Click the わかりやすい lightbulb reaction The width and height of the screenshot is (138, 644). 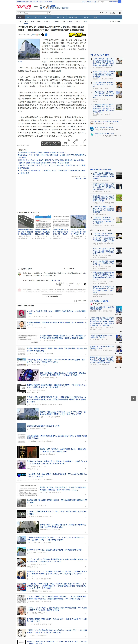click(74, 143)
